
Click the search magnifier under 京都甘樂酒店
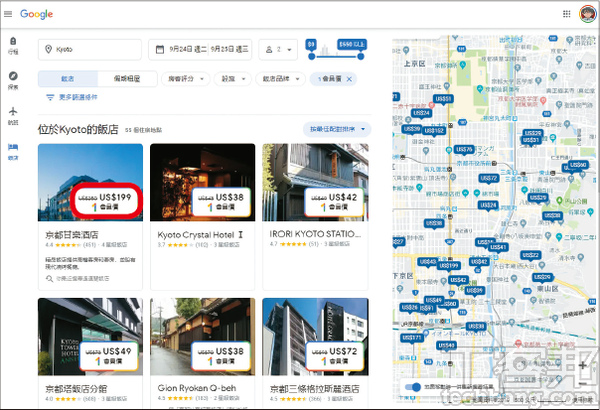tap(49, 278)
